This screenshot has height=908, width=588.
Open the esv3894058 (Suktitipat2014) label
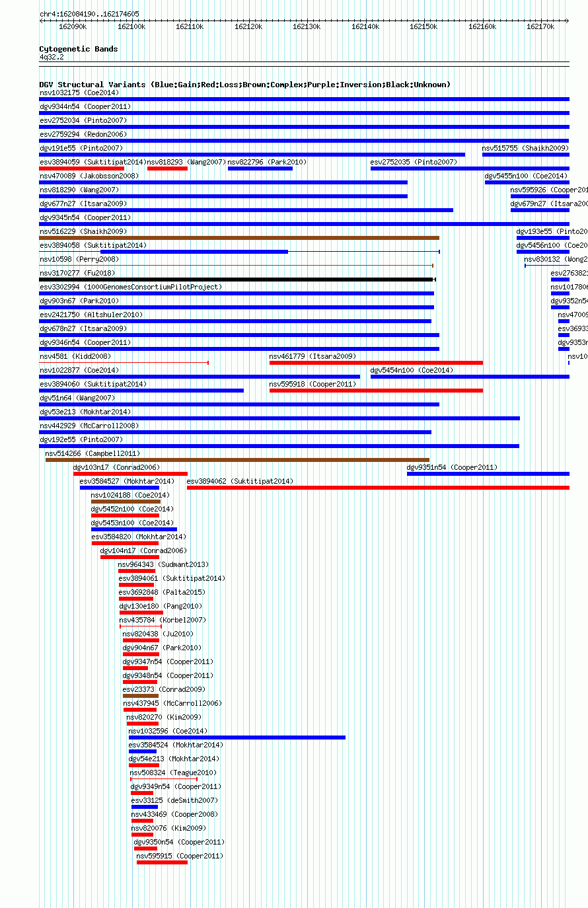tap(93, 245)
